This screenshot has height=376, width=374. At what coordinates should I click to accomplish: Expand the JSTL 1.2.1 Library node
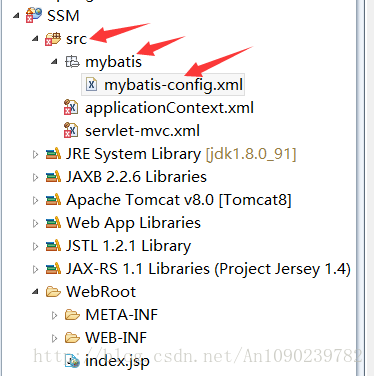[35, 246]
